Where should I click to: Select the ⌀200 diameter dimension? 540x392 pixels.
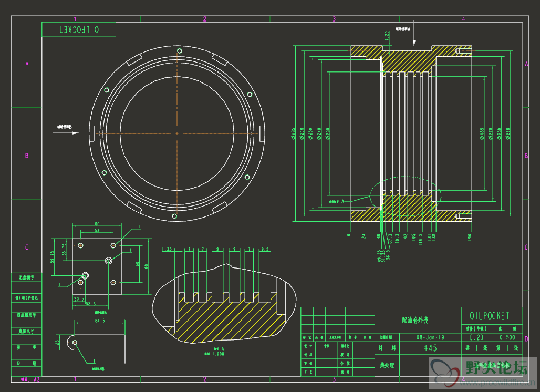pos(327,133)
